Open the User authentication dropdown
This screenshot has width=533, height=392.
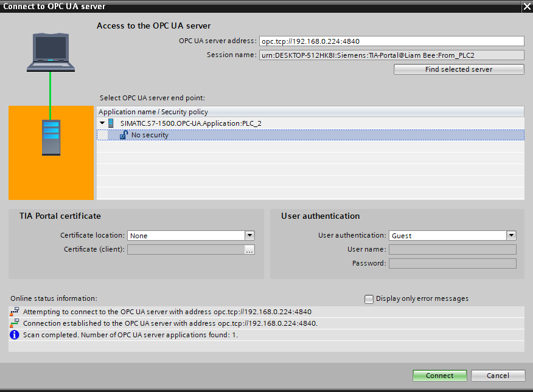pyautogui.click(x=511, y=235)
